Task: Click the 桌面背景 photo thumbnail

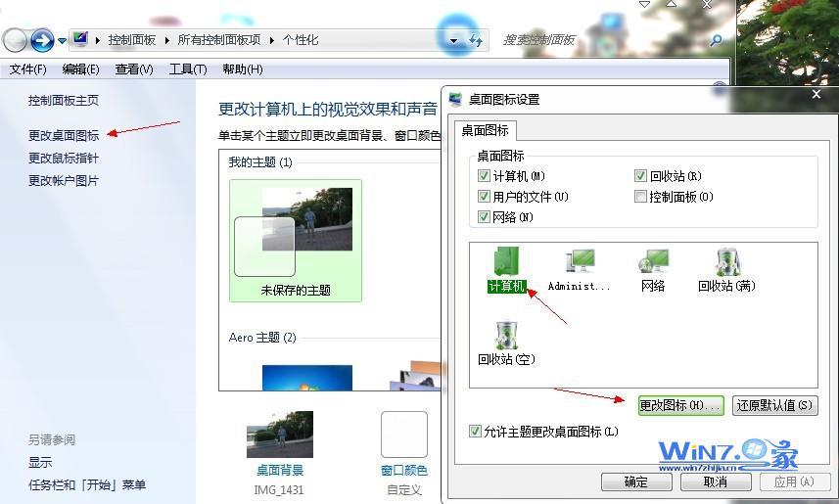Action: click(279, 434)
